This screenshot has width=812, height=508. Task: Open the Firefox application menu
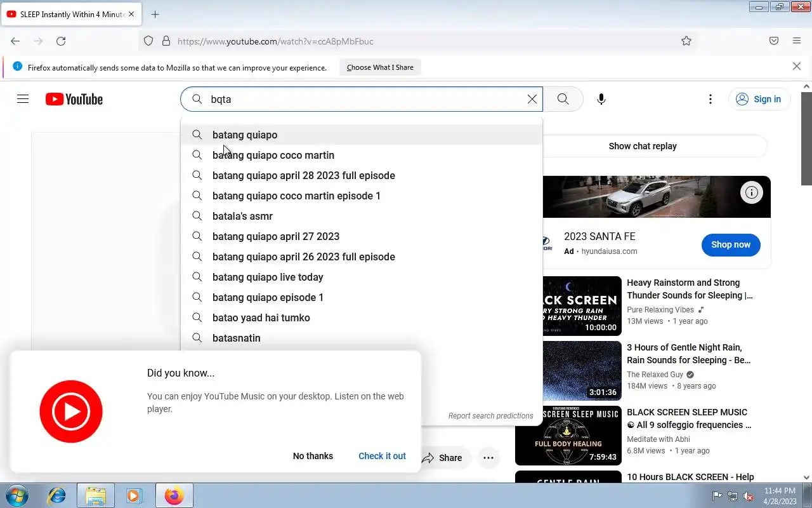(x=797, y=41)
